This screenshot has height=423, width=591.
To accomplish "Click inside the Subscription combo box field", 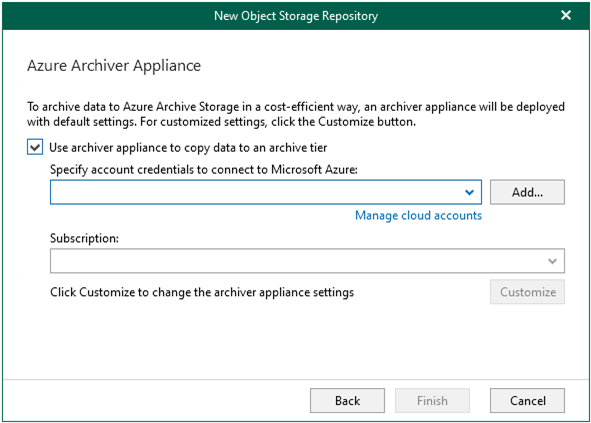I will [x=307, y=261].
